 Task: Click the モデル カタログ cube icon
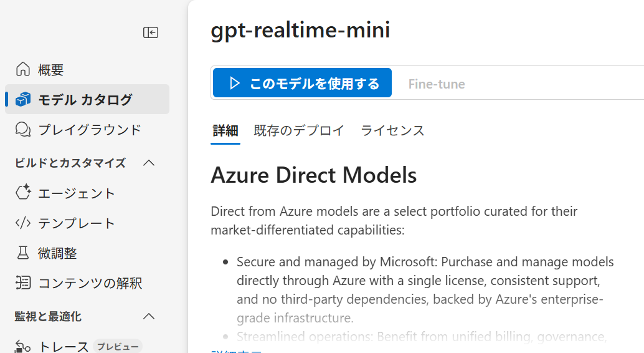[23, 100]
